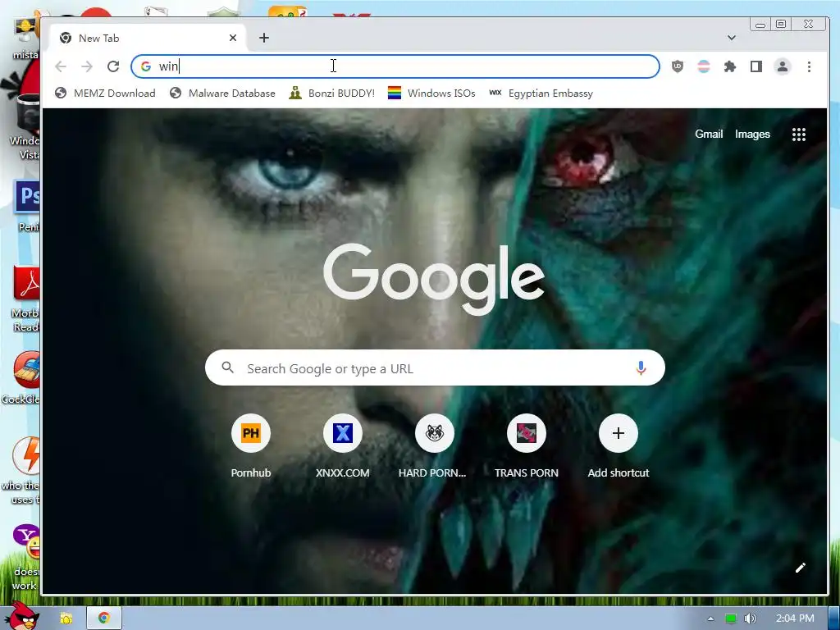Open the Egyptian Embassy bookmark

click(541, 94)
